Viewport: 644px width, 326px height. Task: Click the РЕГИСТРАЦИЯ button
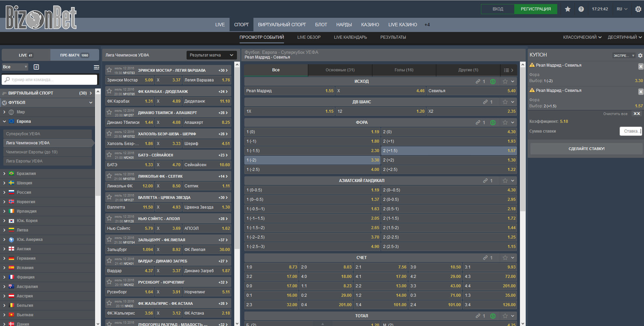pos(536,9)
